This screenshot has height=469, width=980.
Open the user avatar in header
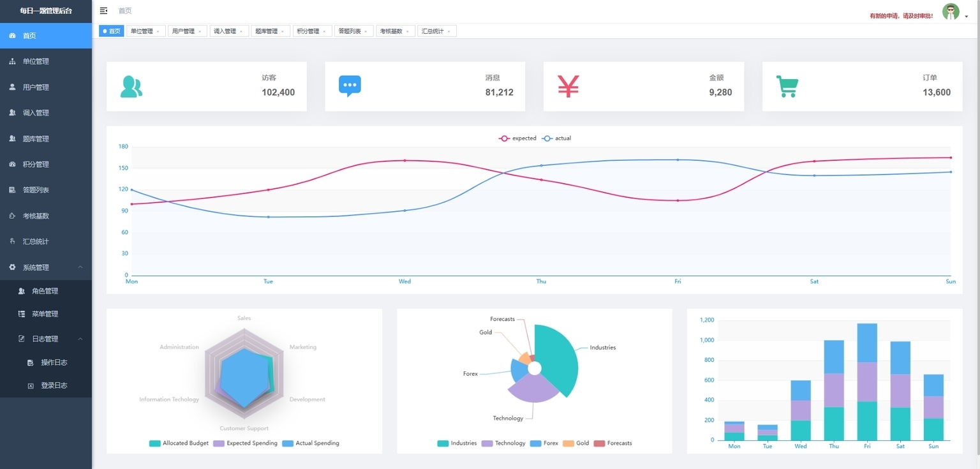pyautogui.click(x=951, y=11)
